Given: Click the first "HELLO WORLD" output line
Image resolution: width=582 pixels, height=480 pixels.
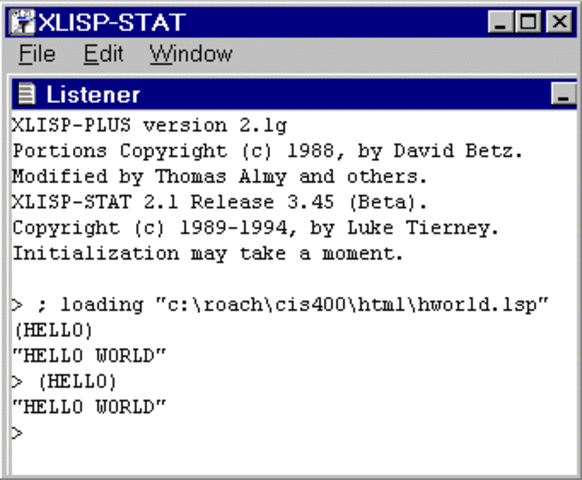Looking at the screenshot, I should 89,356.
